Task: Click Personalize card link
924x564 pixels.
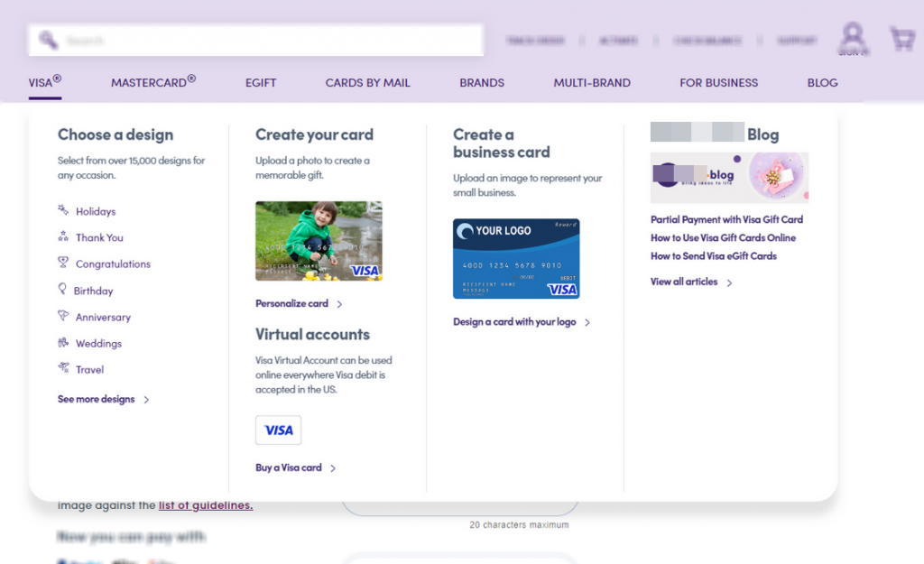Action: pos(291,303)
